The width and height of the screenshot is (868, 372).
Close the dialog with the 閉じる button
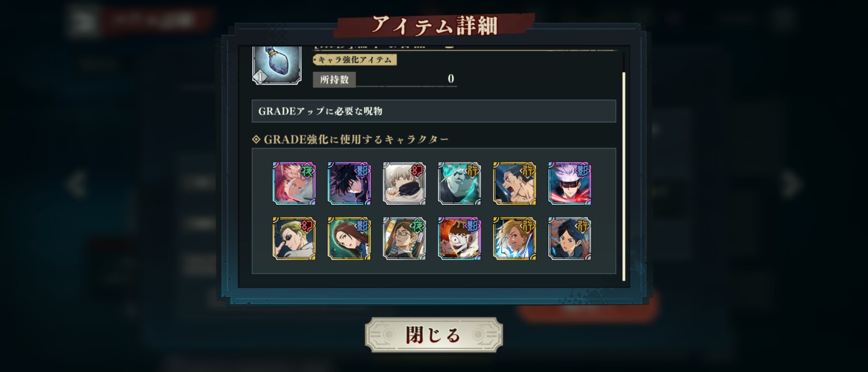click(x=434, y=335)
